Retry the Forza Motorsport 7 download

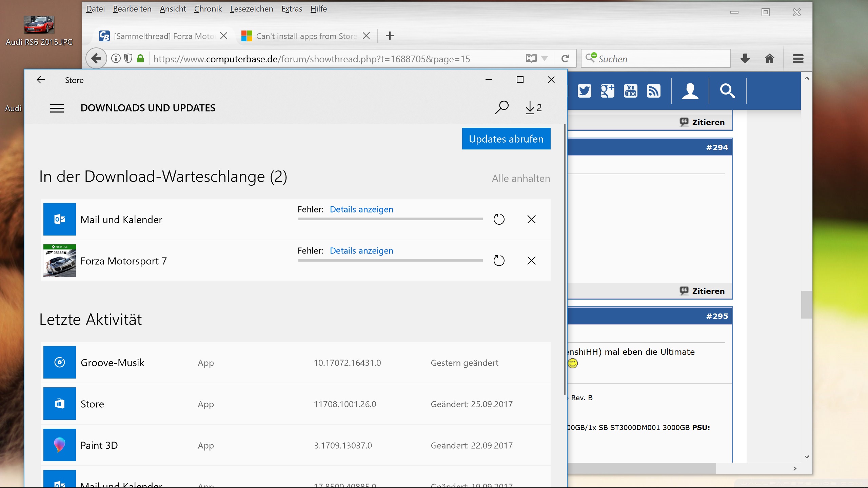(x=499, y=261)
